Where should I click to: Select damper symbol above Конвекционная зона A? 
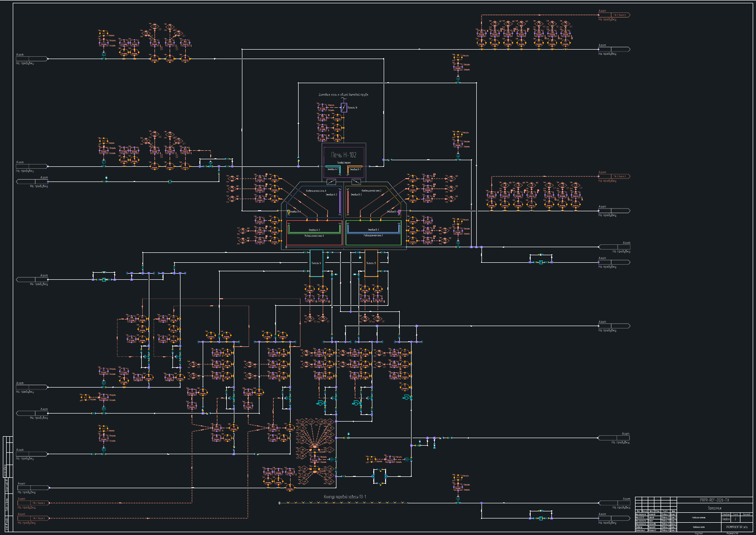click(x=331, y=182)
